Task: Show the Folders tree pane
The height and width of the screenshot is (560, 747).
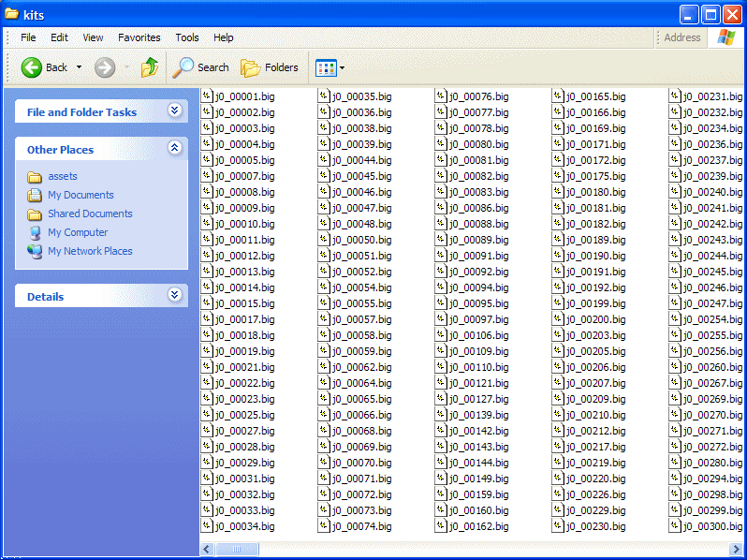Action: click(x=270, y=67)
